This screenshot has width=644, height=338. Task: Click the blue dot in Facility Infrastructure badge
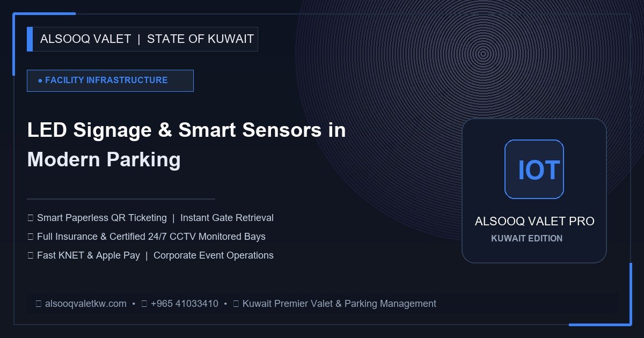[x=40, y=80]
